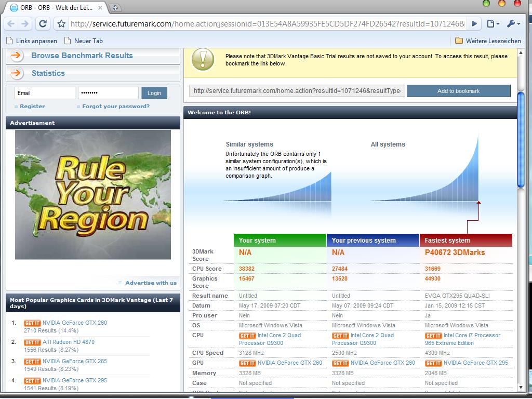Click page scrollbar down arrow
532x399 pixels.
(521, 387)
